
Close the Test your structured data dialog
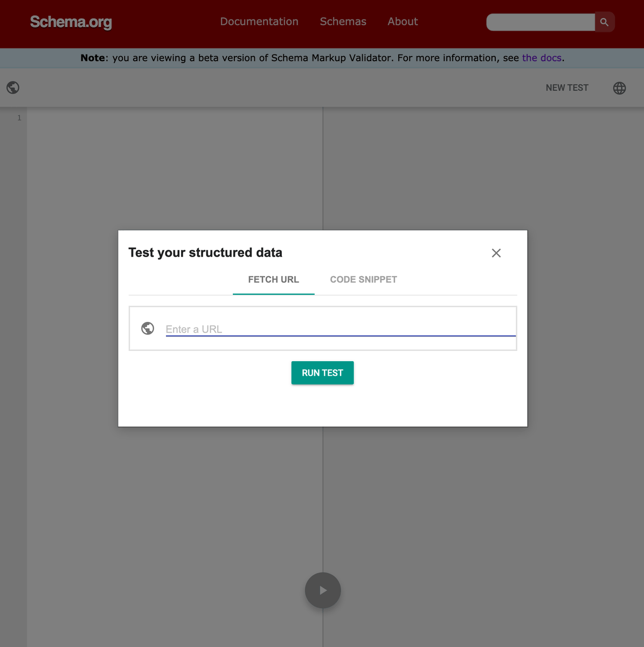tap(496, 253)
